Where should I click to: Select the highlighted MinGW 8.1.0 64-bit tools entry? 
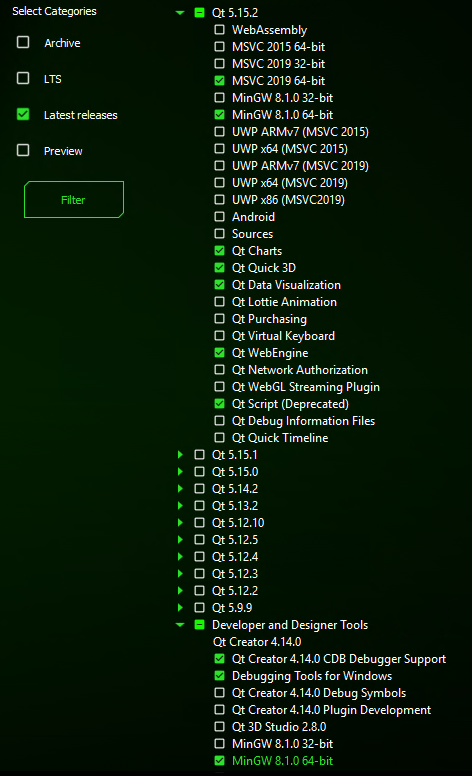(283, 761)
